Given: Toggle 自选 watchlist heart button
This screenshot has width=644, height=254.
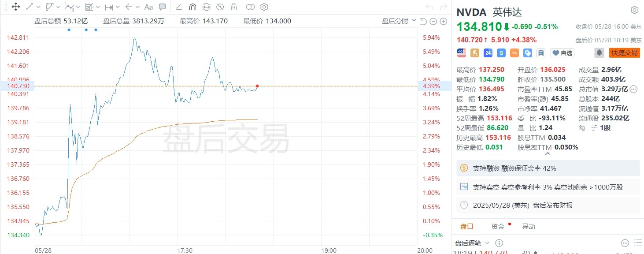Looking at the screenshot, I should 562,53.
